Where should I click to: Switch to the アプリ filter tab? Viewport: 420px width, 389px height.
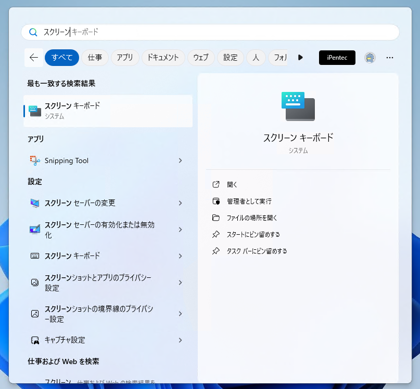(x=125, y=58)
